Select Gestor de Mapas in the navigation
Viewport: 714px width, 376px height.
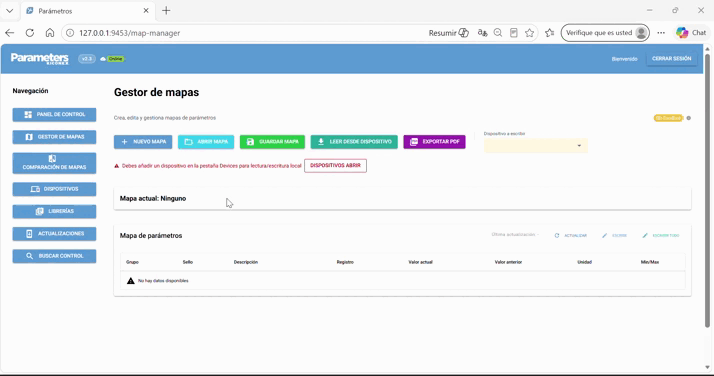point(54,137)
